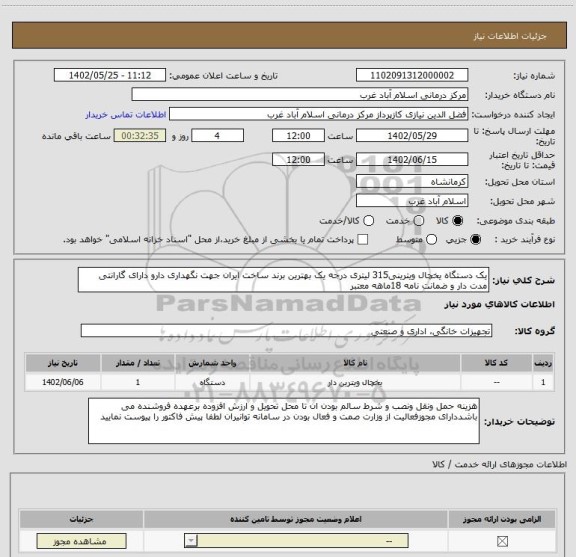
Task: Click the گروه کالا equipment category field
Action: (x=286, y=331)
